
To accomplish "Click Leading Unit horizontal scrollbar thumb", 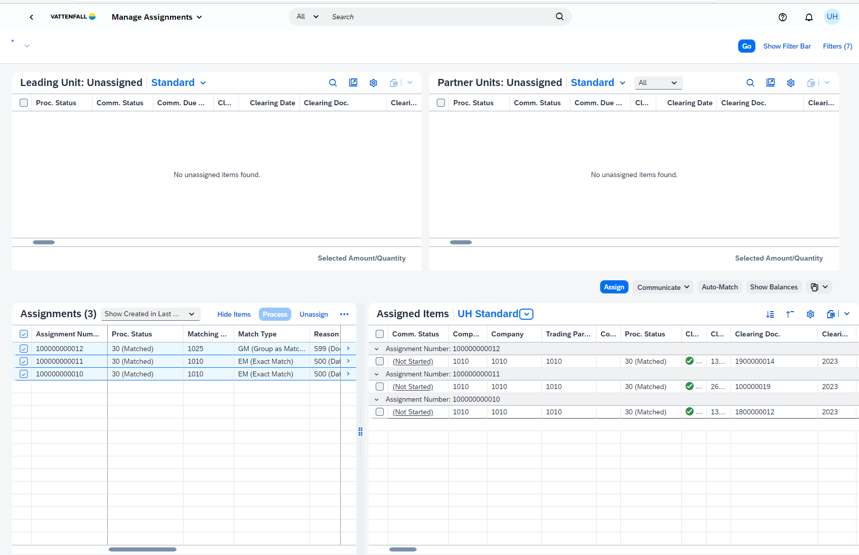I will (x=44, y=242).
